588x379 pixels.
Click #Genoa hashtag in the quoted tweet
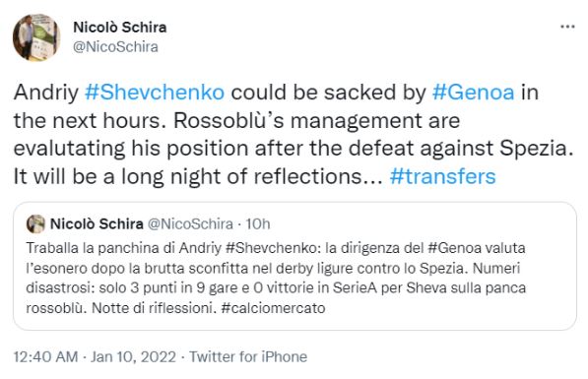454,248
